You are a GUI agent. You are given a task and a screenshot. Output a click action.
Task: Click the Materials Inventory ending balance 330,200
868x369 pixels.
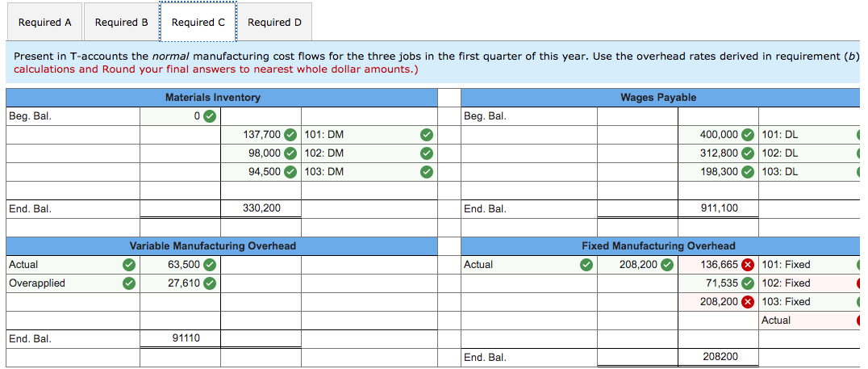click(261, 208)
